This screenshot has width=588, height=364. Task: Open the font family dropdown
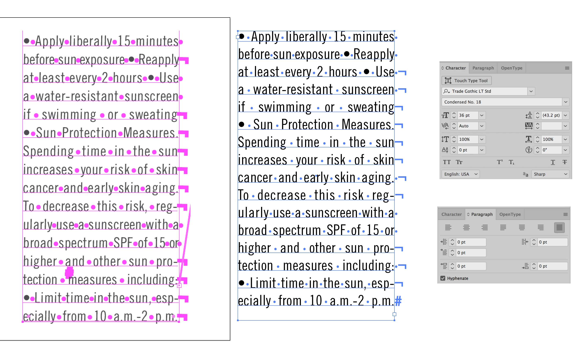531,91
